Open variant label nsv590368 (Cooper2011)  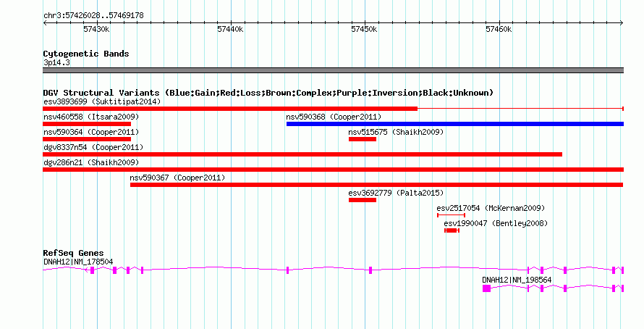(x=334, y=117)
